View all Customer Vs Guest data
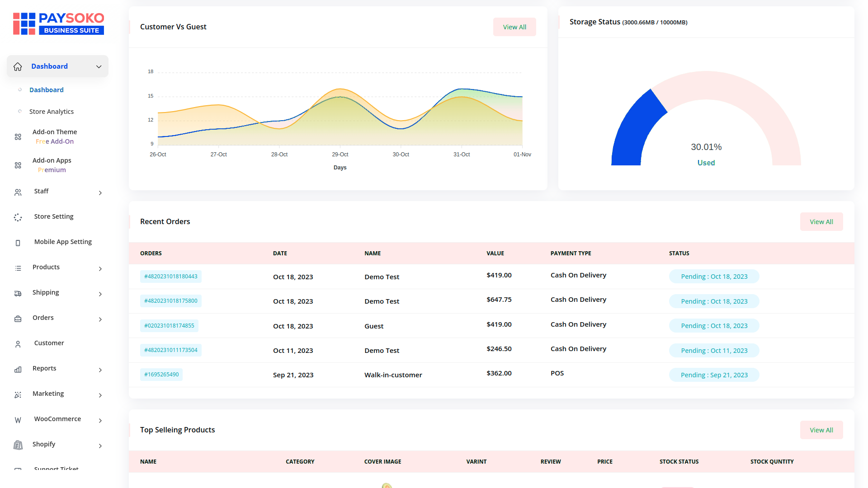 point(514,27)
